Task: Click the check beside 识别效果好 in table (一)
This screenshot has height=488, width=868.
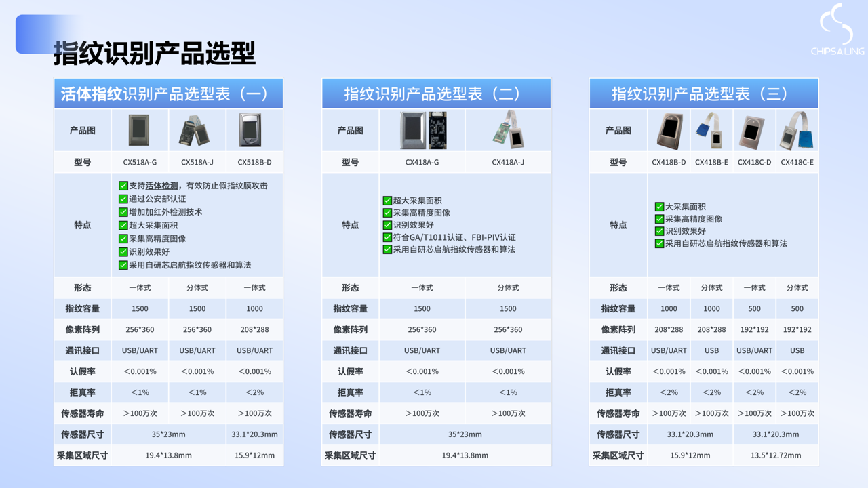Action: [x=123, y=252]
